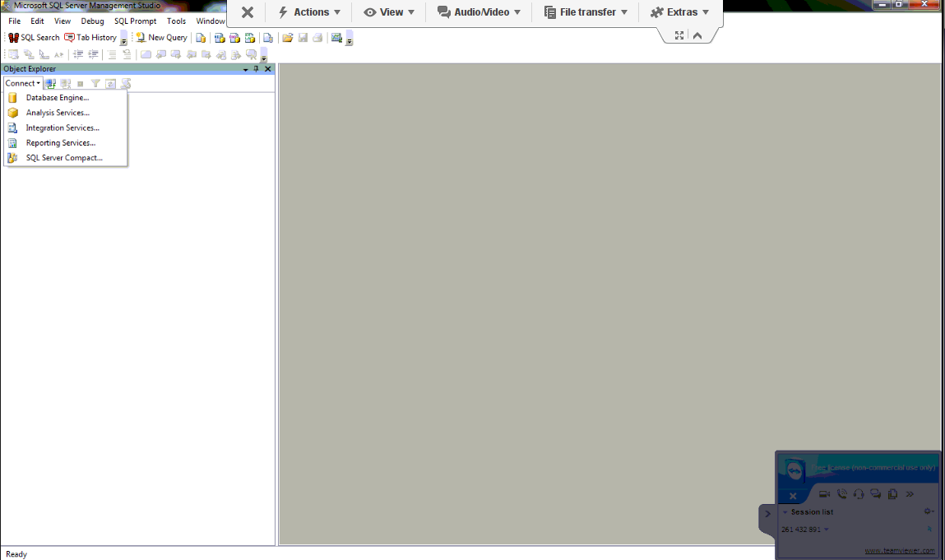The image size is (945, 560).
Task: Open the Window menu
Action: 211,21
